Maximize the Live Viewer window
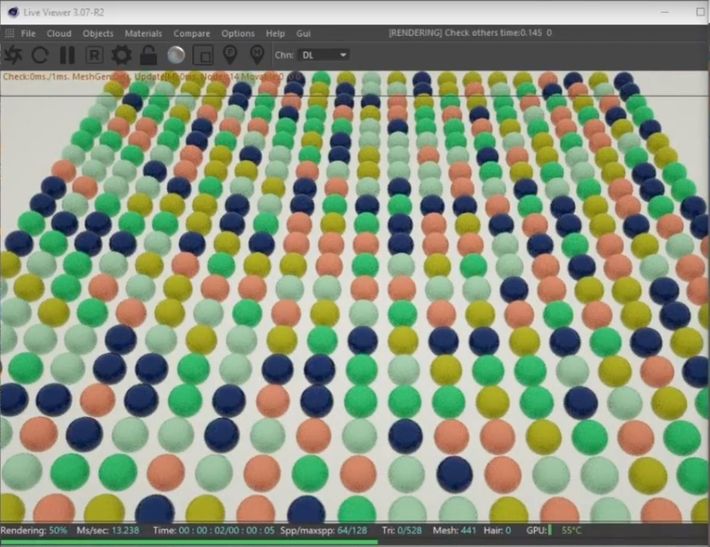The height and width of the screenshot is (547, 710). pyautogui.click(x=700, y=12)
